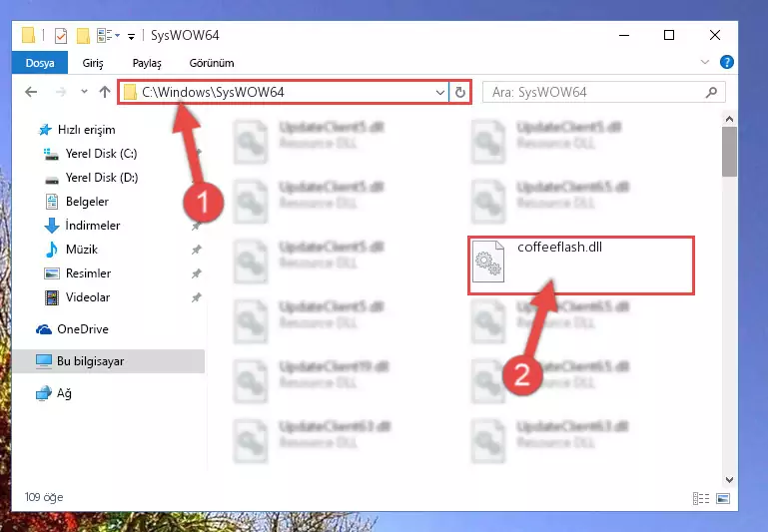Click the pin icon next to Müzik
Screen dimensions: 768x532
(x=196, y=250)
